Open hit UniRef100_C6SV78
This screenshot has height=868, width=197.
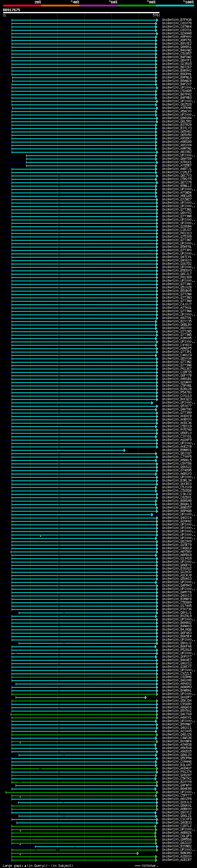click(x=177, y=23)
